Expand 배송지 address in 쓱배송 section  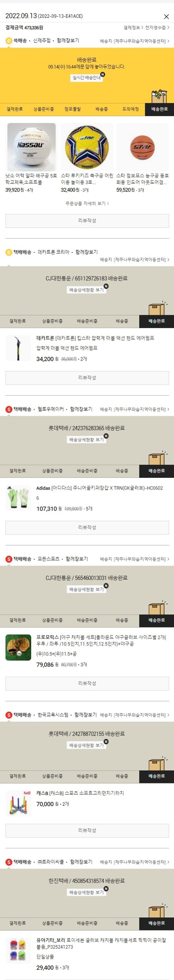[135, 41]
